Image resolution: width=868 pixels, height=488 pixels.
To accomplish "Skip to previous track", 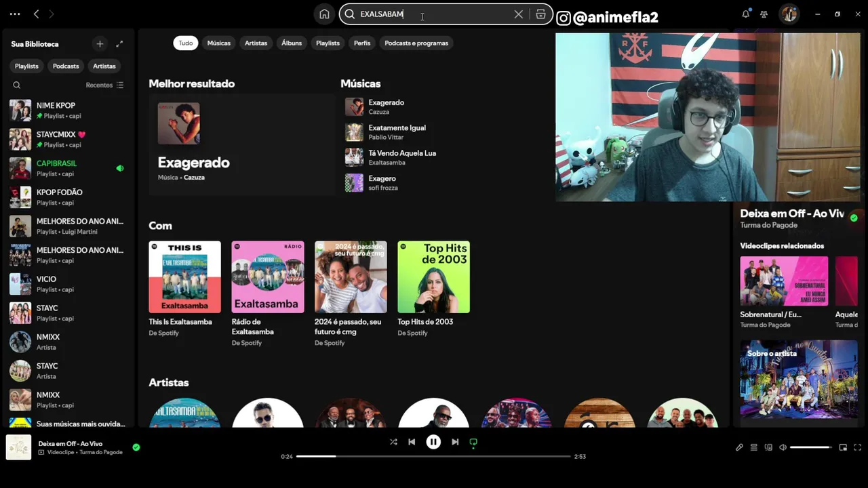I will [412, 442].
